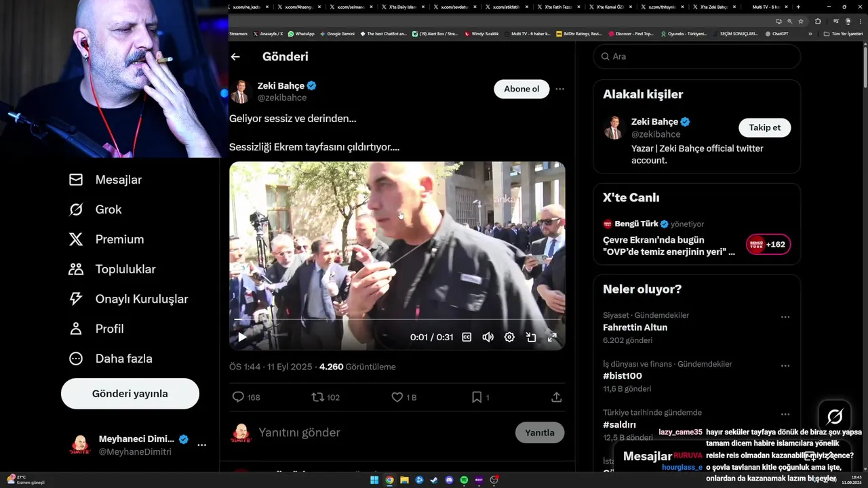Open a new browser tab with plus button
This screenshot has width=868, height=488.
pos(798,7)
